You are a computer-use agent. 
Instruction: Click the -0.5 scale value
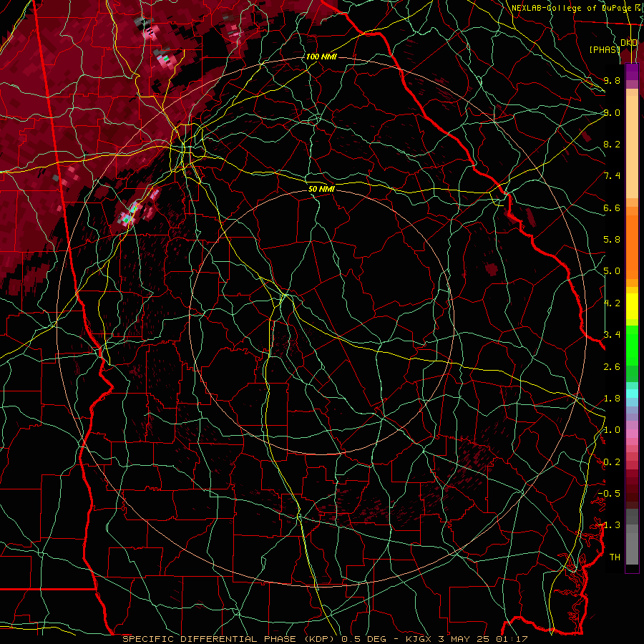point(609,494)
